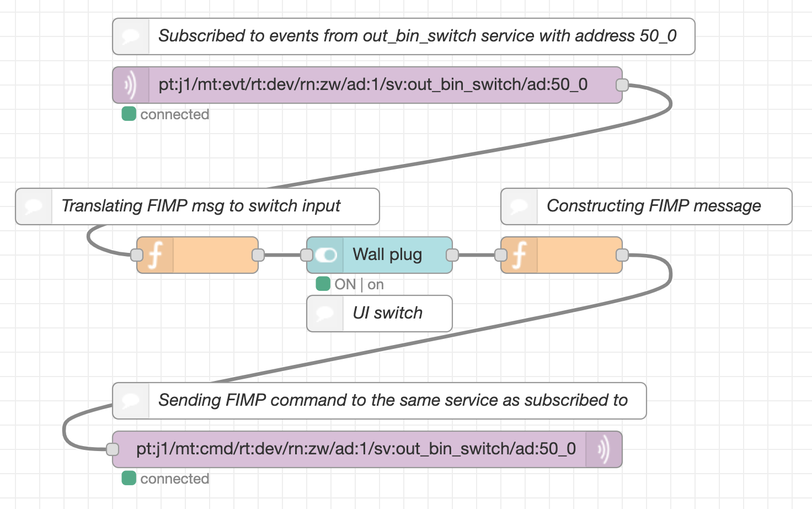Viewport: 812px width, 509px height.
Task: Click the 'connected' status under the mt:cmd node
Action: (x=174, y=479)
